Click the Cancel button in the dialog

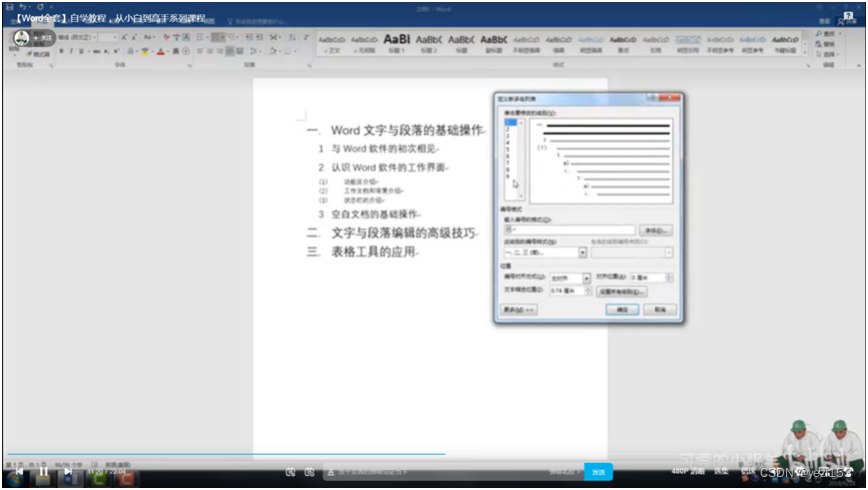pos(660,309)
